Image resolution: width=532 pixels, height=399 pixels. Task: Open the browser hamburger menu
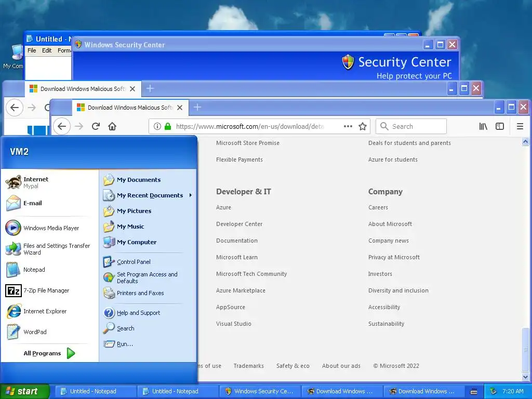point(520,127)
